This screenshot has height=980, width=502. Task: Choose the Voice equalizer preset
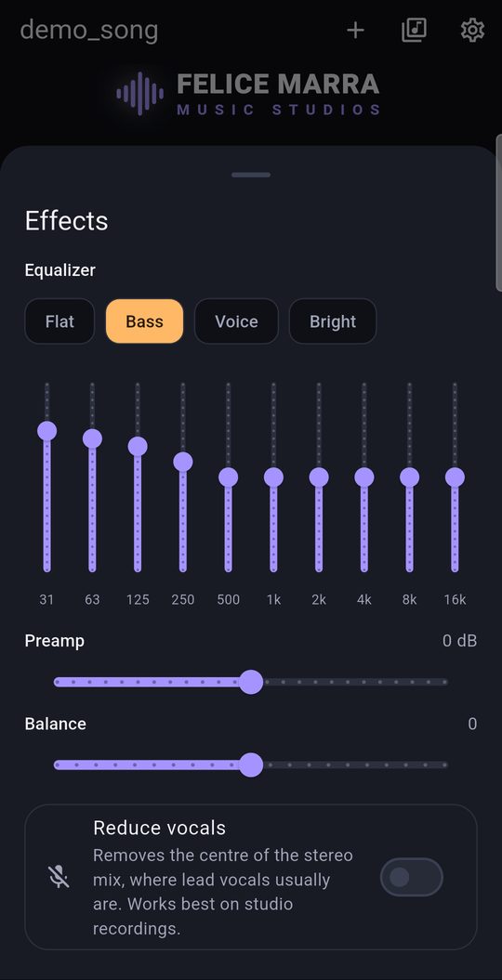tap(236, 321)
